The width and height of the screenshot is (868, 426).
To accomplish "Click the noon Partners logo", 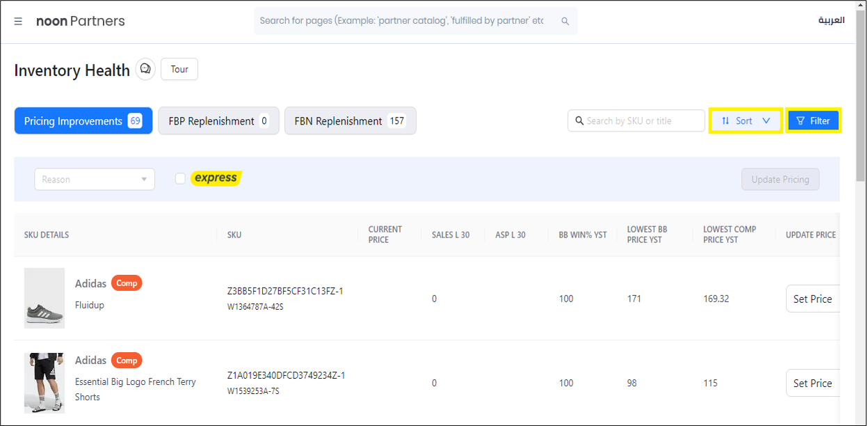I will coord(81,22).
